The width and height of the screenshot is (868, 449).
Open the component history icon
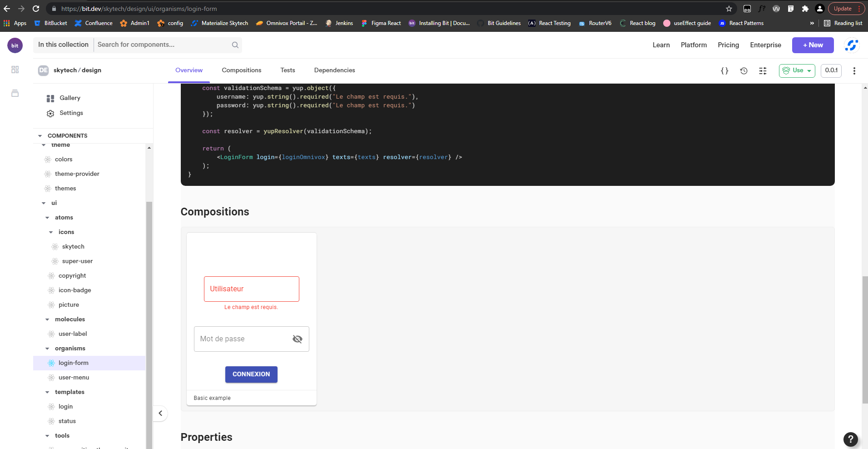point(744,70)
